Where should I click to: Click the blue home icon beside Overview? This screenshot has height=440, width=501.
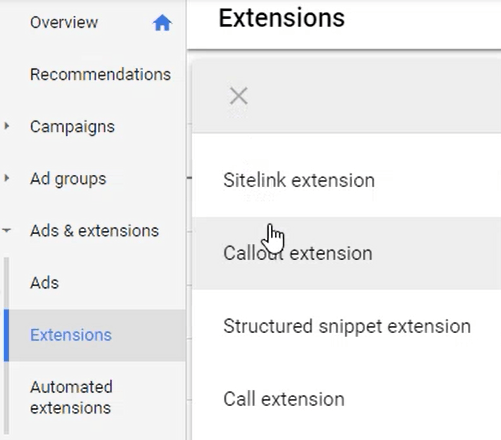(x=162, y=23)
